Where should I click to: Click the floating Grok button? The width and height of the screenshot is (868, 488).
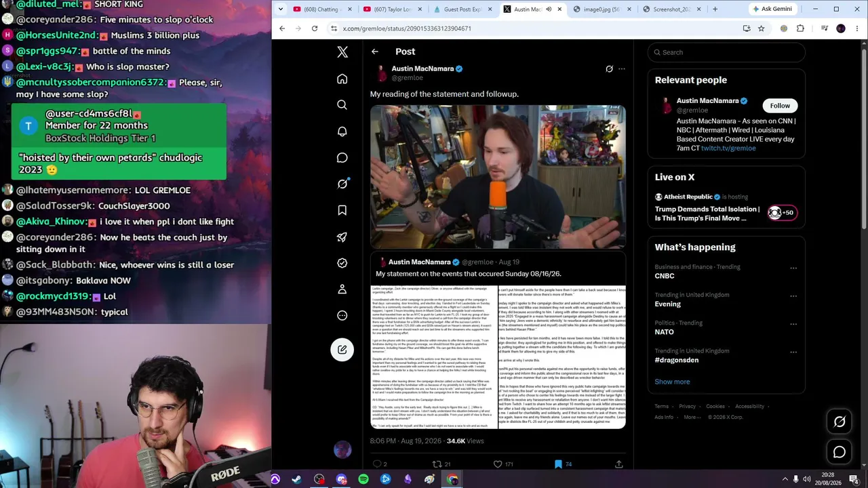840,422
